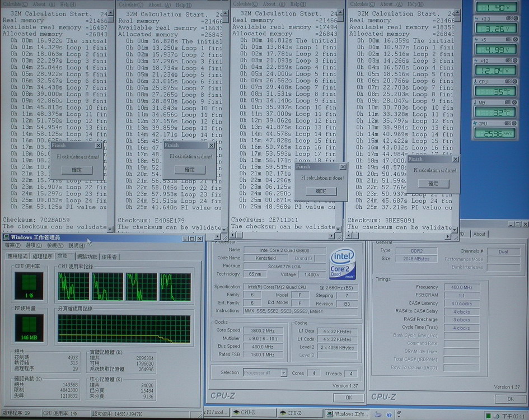The width and height of the screenshot is (529, 420).
Task: Close the MB temperature gadget
Action: point(515,102)
